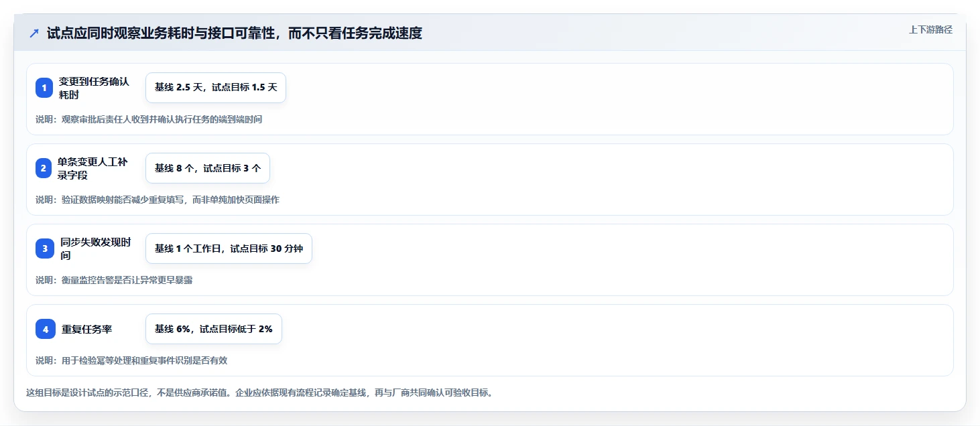Select the note 衡量监控告警是否让异常更早暴露
This screenshot has height=426, width=980.
click(114, 280)
